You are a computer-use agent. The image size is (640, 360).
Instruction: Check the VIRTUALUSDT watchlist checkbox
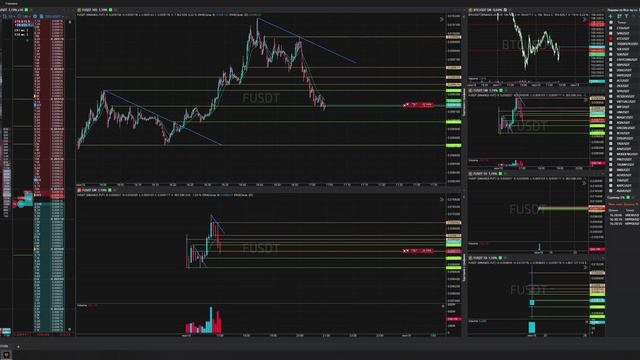click(x=611, y=102)
